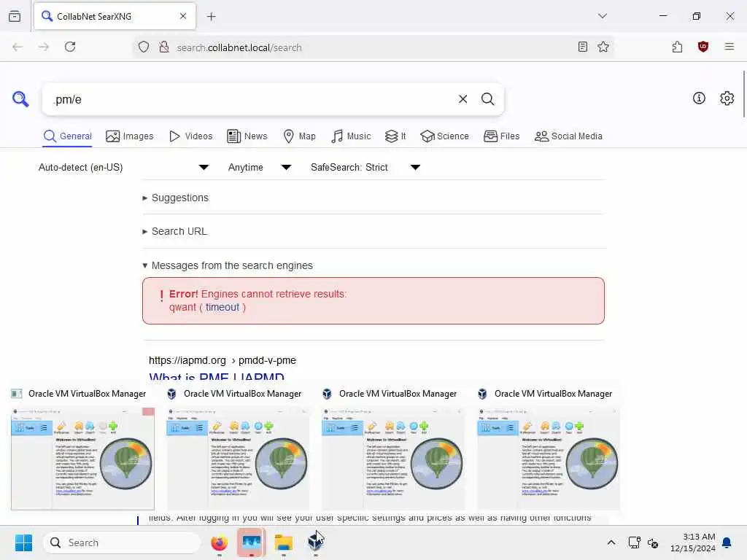The height and width of the screenshot is (560, 747).
Task: Click VirtualBox icon in taskbar
Action: click(x=315, y=542)
